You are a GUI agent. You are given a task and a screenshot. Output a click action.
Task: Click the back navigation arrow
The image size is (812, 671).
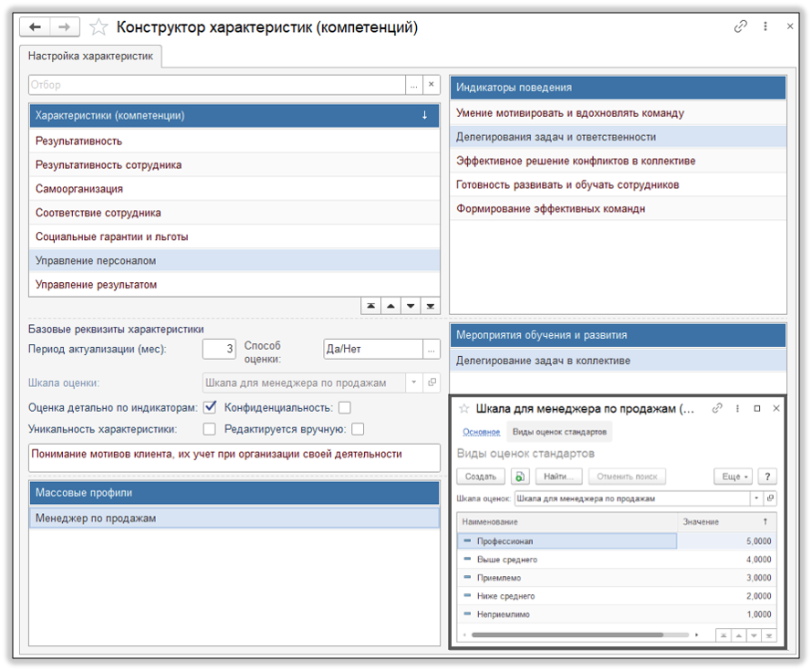(x=35, y=27)
